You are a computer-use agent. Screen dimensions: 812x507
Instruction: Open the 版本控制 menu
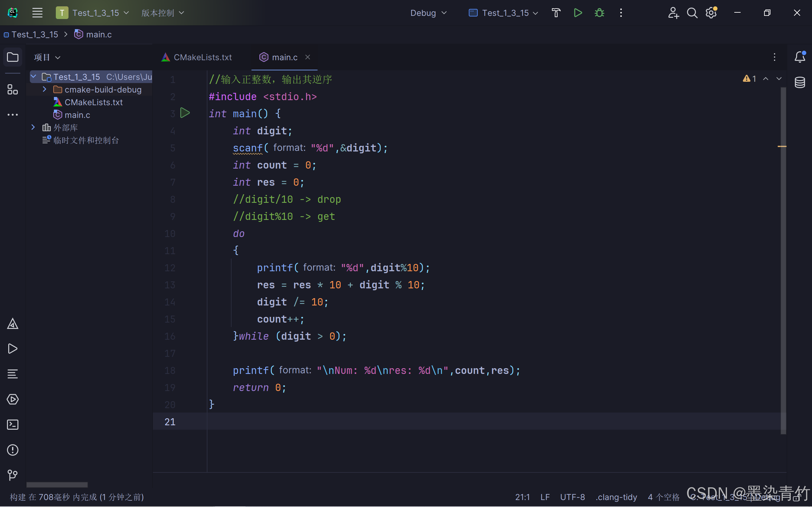pos(162,13)
